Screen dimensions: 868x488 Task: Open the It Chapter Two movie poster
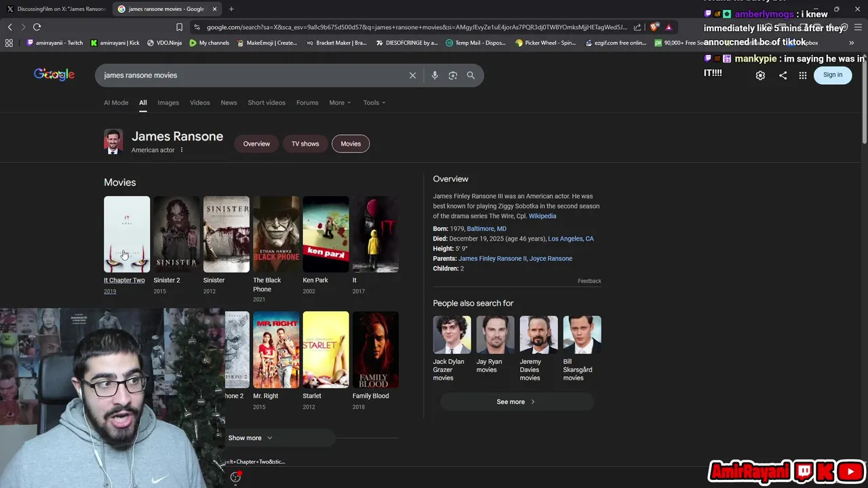coord(127,234)
